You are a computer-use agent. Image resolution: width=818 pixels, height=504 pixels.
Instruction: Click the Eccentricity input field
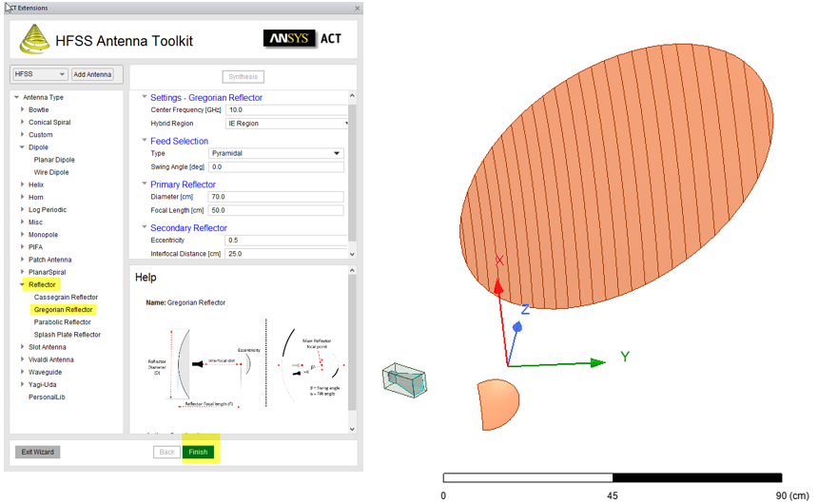pyautogui.click(x=286, y=240)
